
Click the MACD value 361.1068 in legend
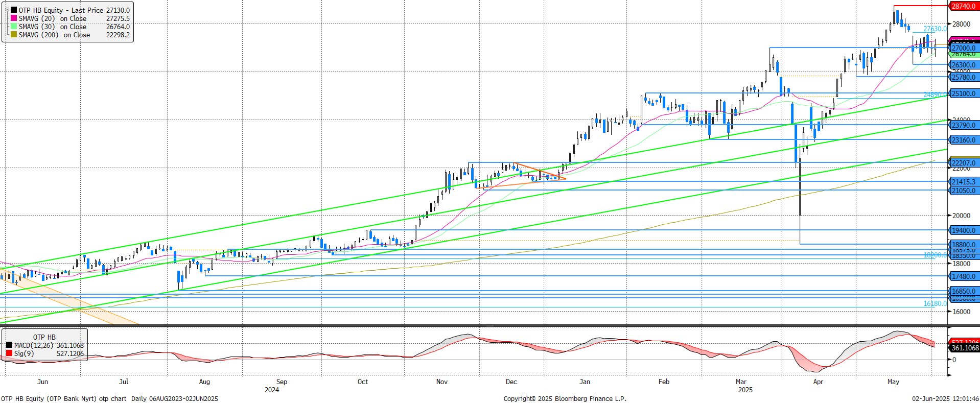[70, 345]
